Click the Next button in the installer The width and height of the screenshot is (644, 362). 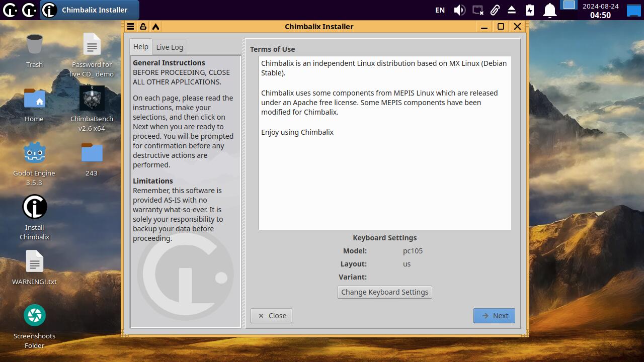click(494, 316)
